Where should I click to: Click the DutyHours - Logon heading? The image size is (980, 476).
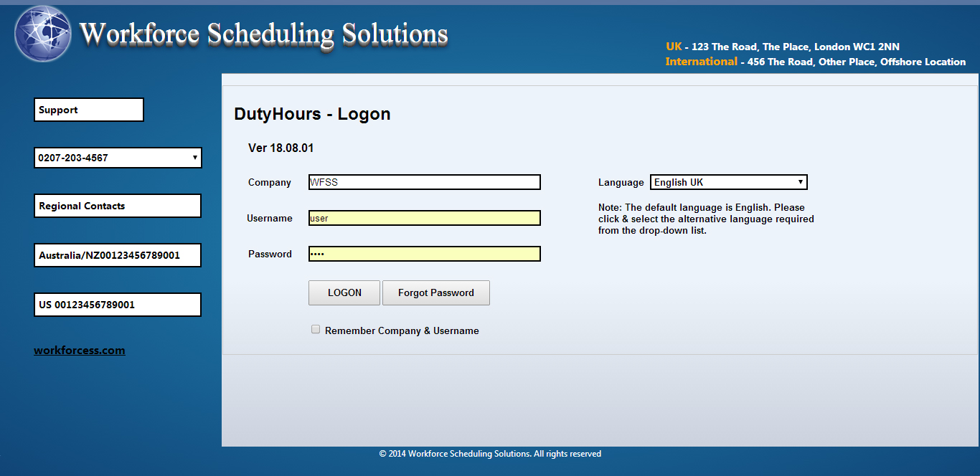[x=312, y=114]
